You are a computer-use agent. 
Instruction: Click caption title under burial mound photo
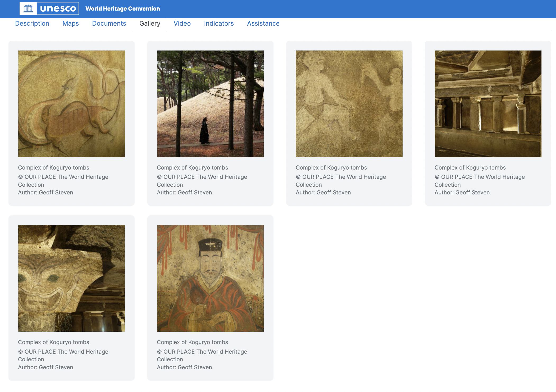tap(192, 168)
